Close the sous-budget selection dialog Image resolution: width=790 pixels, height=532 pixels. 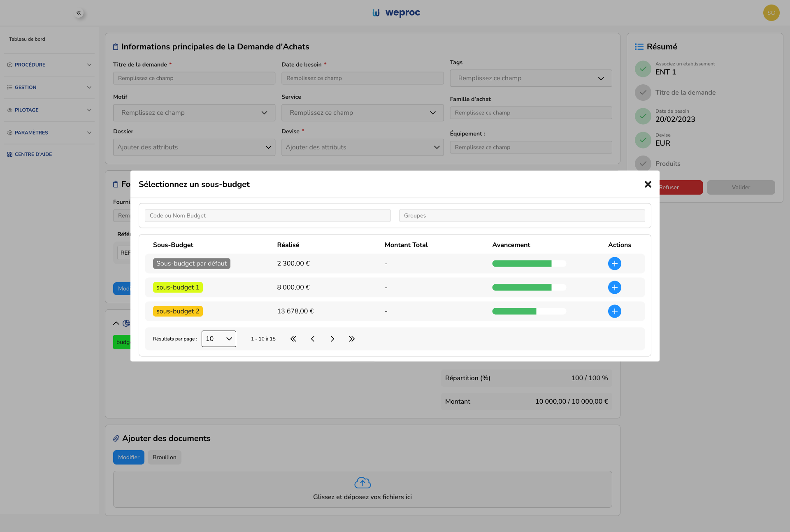point(648,184)
